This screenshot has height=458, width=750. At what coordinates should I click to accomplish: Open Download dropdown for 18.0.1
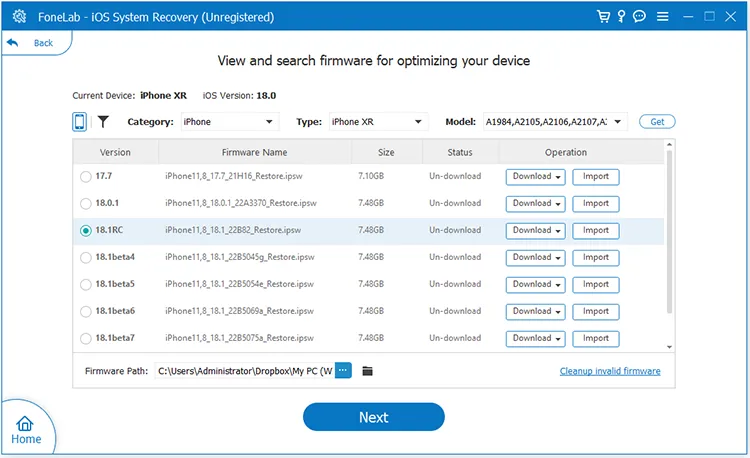point(536,204)
